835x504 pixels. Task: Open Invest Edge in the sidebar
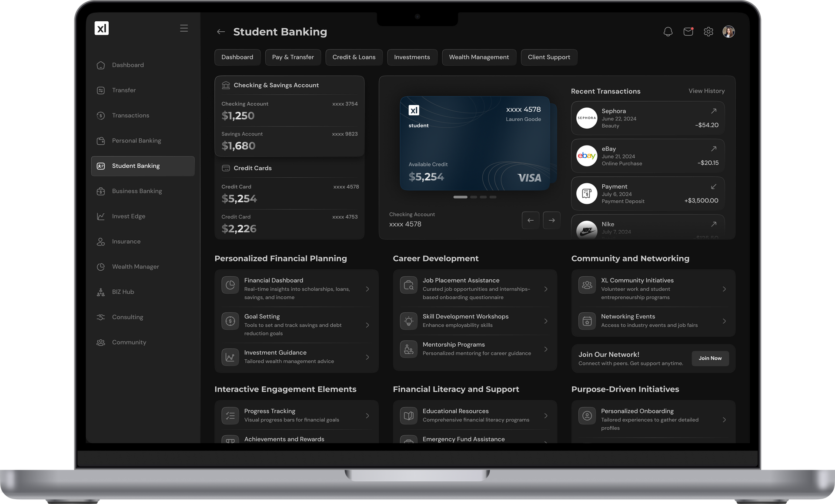point(143,216)
